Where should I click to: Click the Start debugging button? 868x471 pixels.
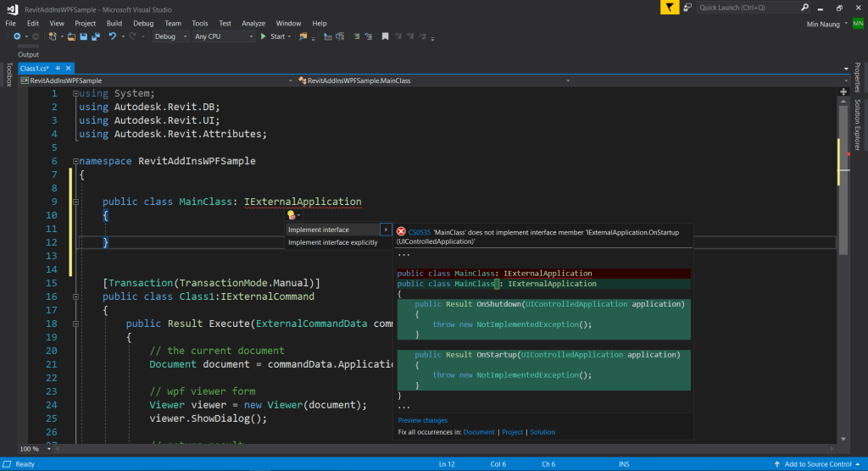(x=275, y=36)
